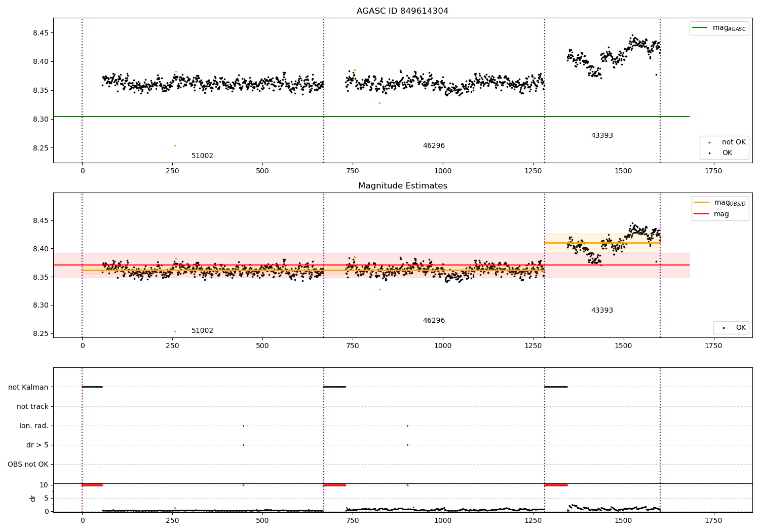
Task: Click the y-tick 5 on the dr axis
Action: click(46, 498)
